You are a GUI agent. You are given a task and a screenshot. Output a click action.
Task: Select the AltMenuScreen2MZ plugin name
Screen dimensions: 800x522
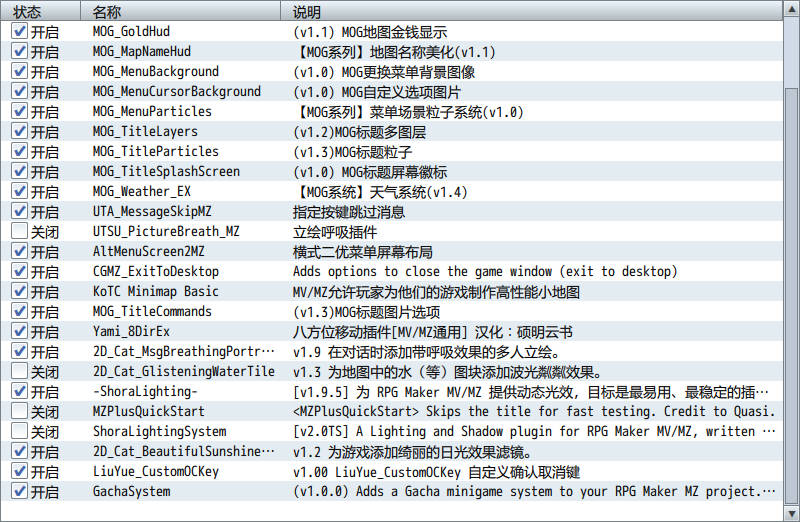[148, 252]
